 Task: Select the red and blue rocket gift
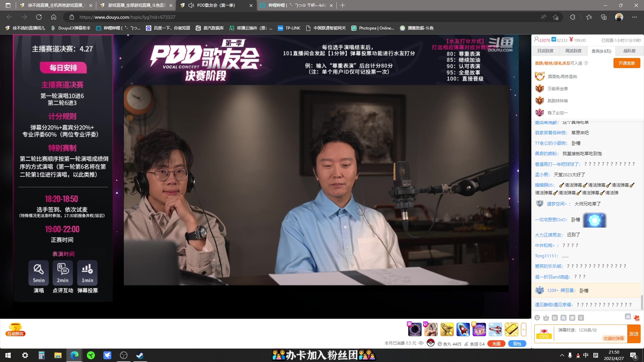[463, 329]
